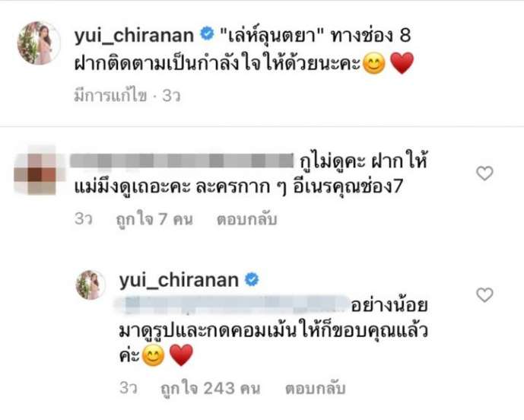Viewport: 524px width, 420px height.
Task: Click the blurred username of the first commenter
Action: (x=182, y=161)
